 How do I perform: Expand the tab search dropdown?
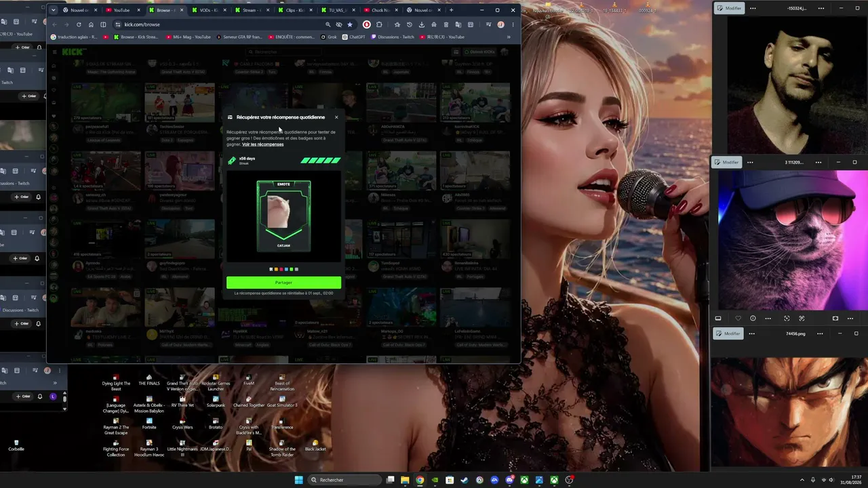54,10
